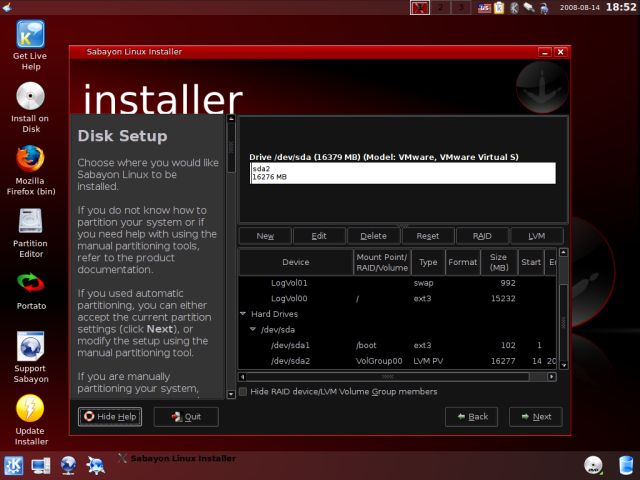Select the /dev/sda2 VolGroup00 row

click(x=397, y=361)
